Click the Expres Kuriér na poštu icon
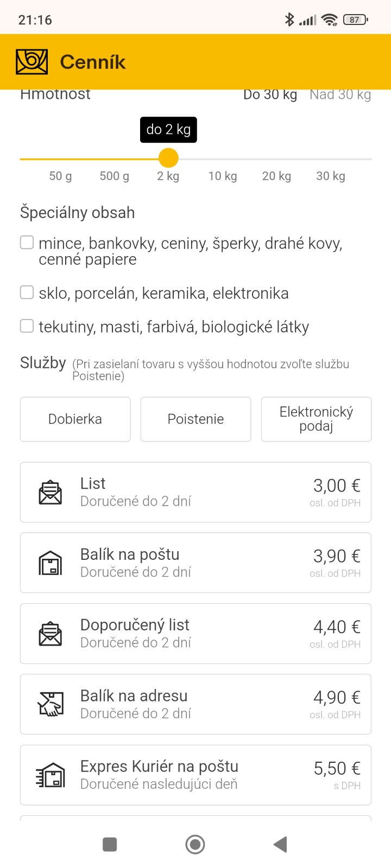This screenshot has height=868, width=391. tap(50, 775)
